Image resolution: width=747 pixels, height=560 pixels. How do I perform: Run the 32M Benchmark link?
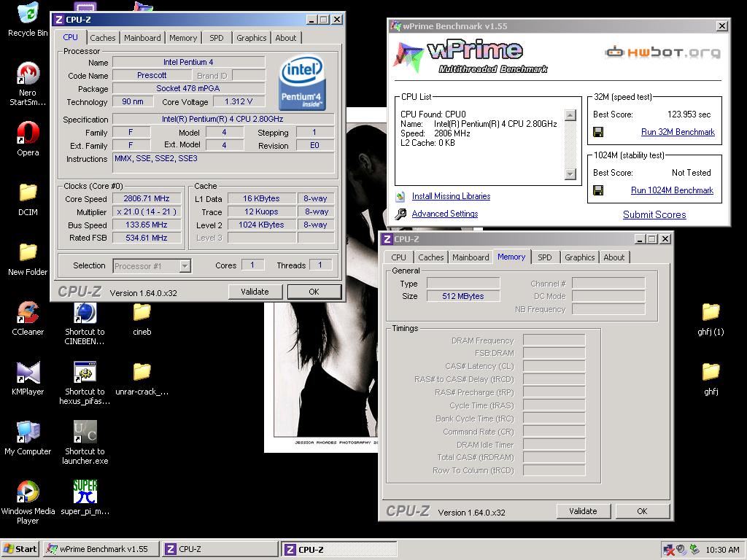[x=678, y=132]
